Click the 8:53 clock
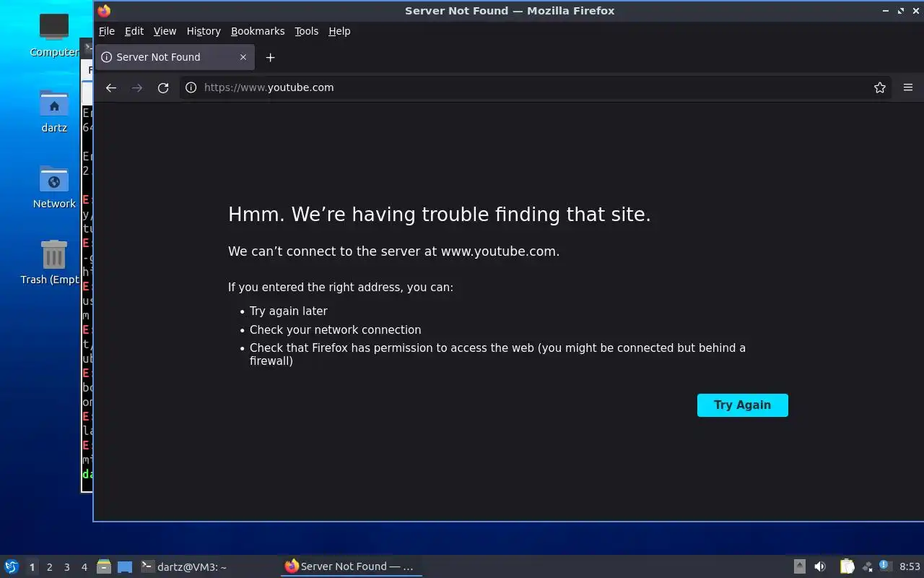Screen dimensions: 924x578 coord(910,566)
